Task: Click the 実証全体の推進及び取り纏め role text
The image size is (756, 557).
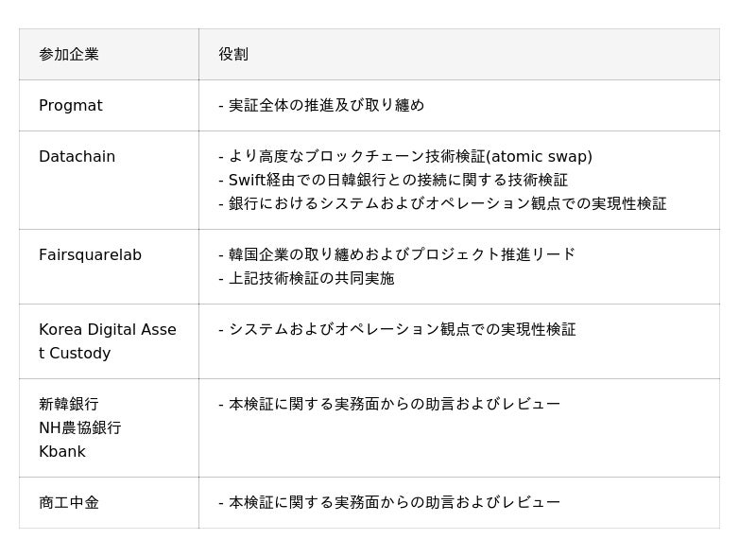Action: [321, 106]
